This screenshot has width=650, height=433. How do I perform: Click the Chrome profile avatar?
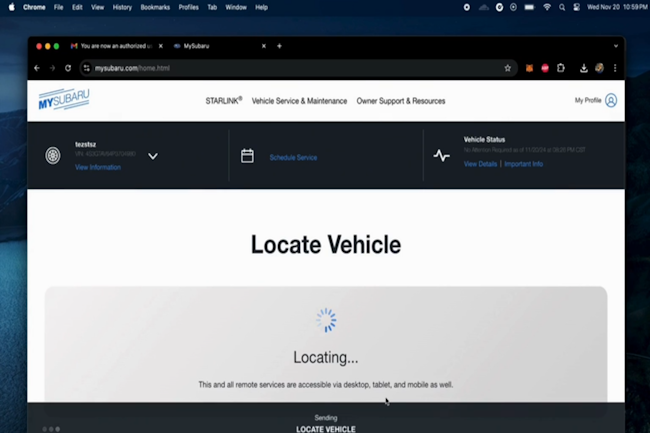[599, 68]
